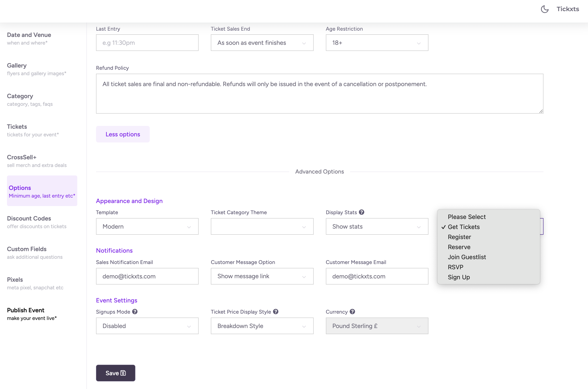This screenshot has height=389, width=588.
Task: Collapse with Less options button
Action: click(123, 134)
